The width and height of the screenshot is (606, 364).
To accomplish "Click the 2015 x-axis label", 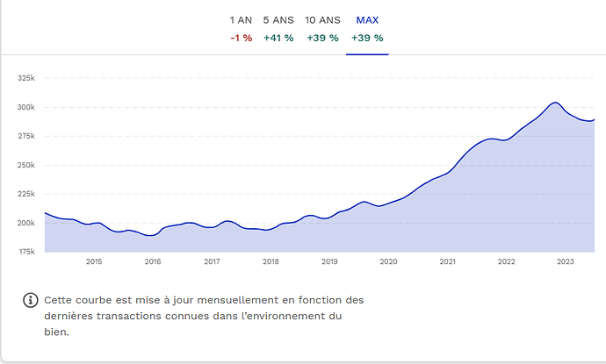I will pos(94,261).
